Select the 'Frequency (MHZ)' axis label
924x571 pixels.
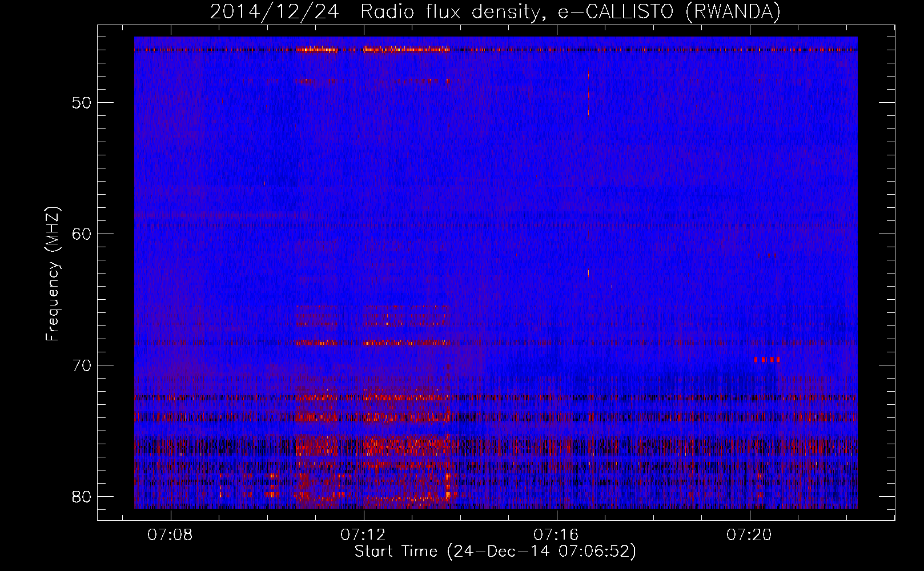point(53,274)
